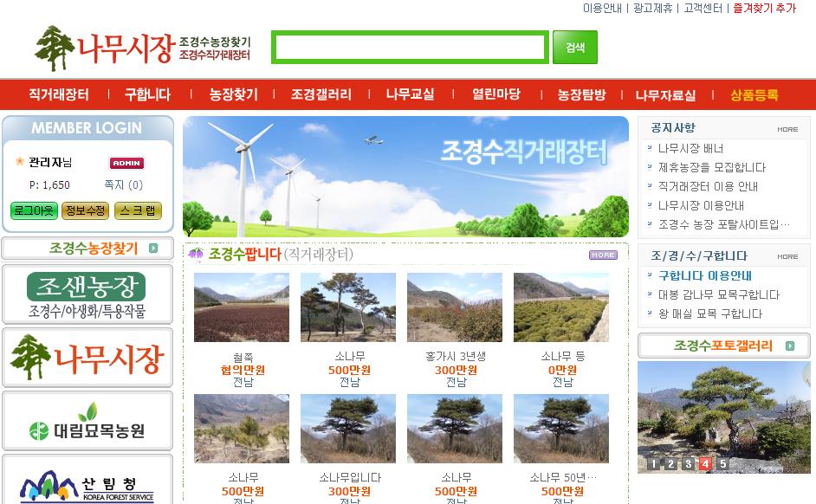Expand 공지사항 list with MORE

pyautogui.click(x=787, y=129)
